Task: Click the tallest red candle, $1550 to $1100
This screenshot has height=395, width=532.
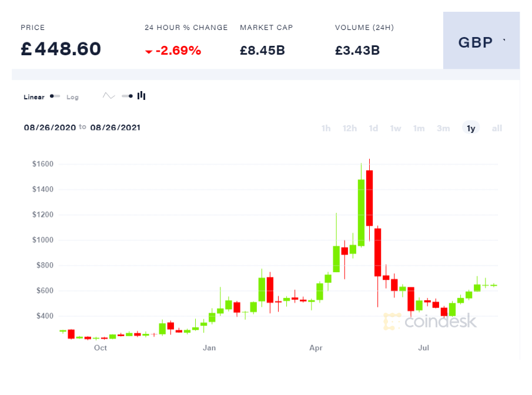Action: click(x=370, y=198)
